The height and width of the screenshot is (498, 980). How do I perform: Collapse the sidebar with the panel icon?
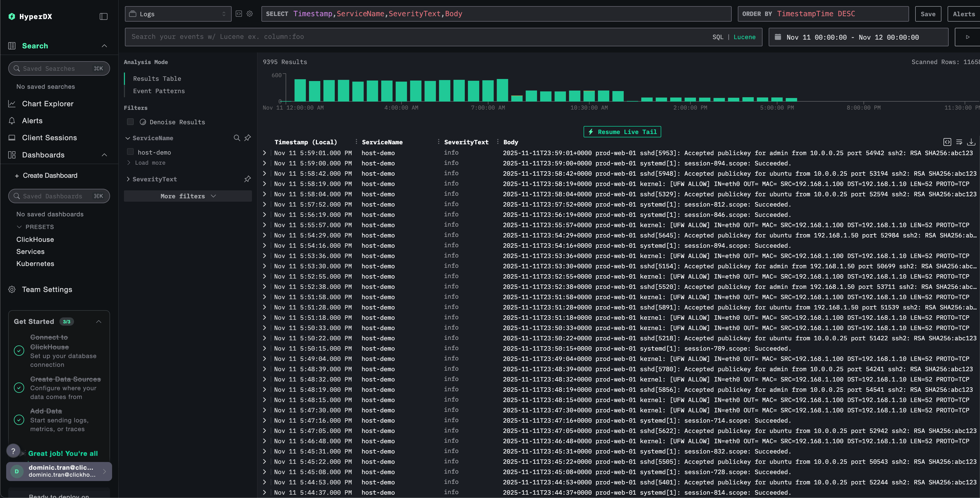pyautogui.click(x=104, y=16)
